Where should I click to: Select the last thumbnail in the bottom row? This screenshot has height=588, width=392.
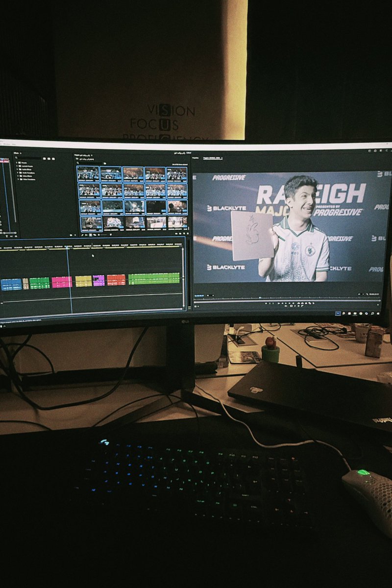pos(177,223)
